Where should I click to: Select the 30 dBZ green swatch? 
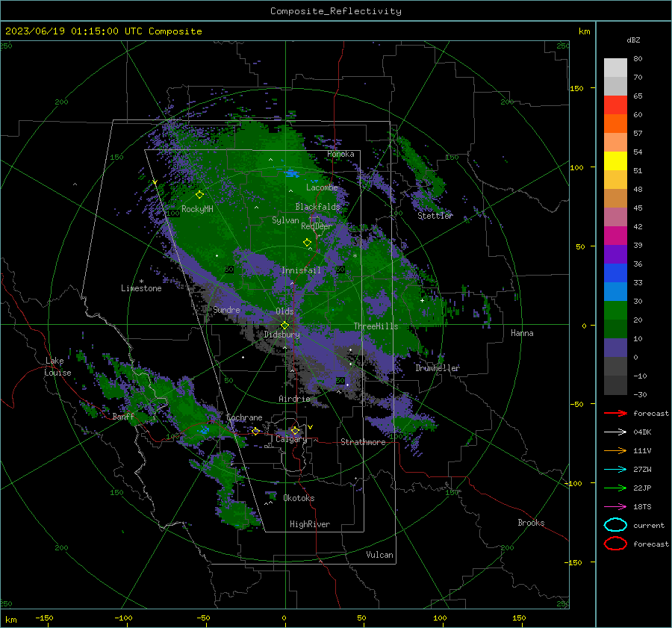point(615,310)
